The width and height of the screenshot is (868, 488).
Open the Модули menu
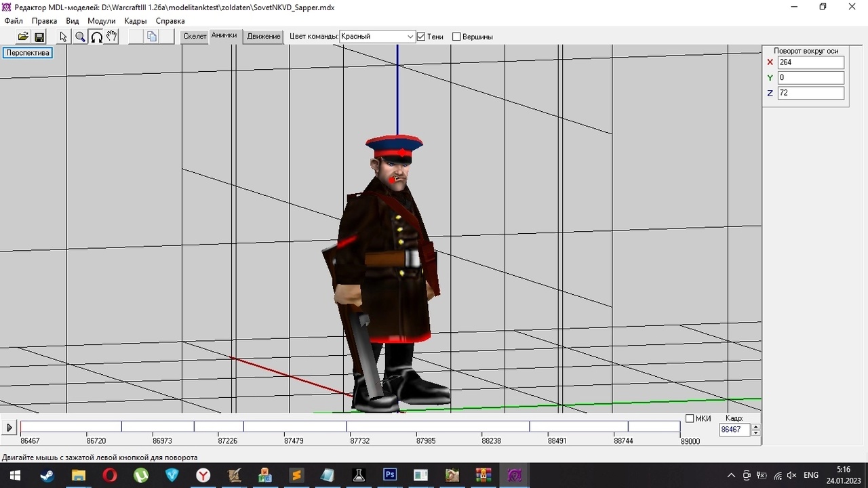[102, 21]
